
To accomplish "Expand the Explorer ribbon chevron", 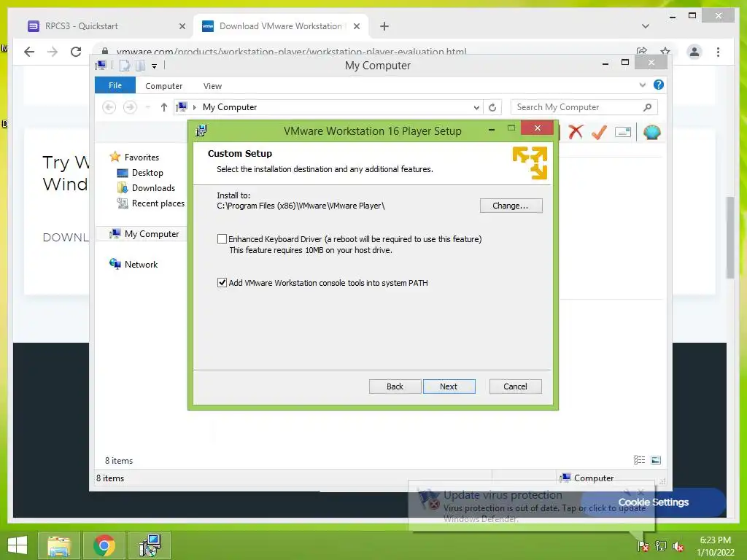I will (642, 85).
